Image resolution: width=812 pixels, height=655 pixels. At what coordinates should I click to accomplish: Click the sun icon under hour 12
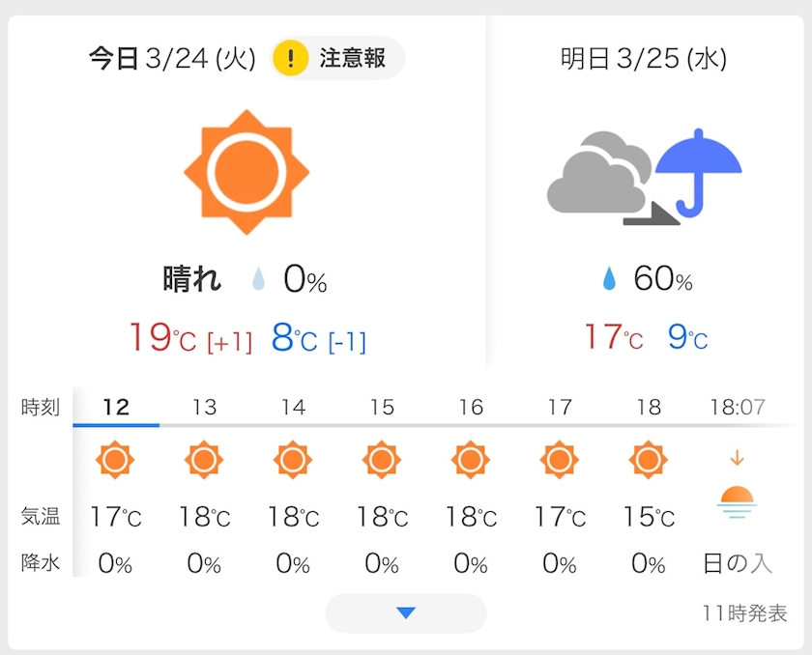coord(116,460)
